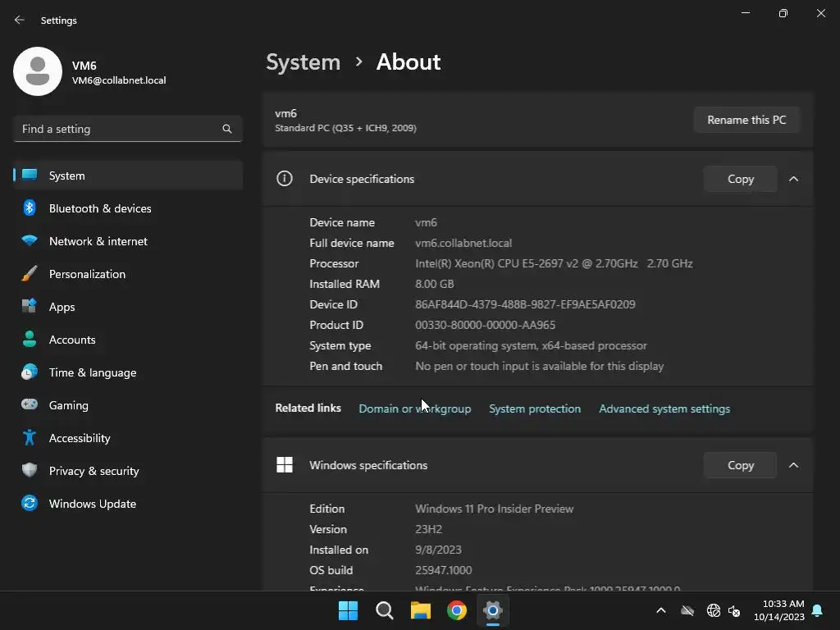Launch File Explorer from taskbar
The height and width of the screenshot is (630, 840).
tap(421, 610)
